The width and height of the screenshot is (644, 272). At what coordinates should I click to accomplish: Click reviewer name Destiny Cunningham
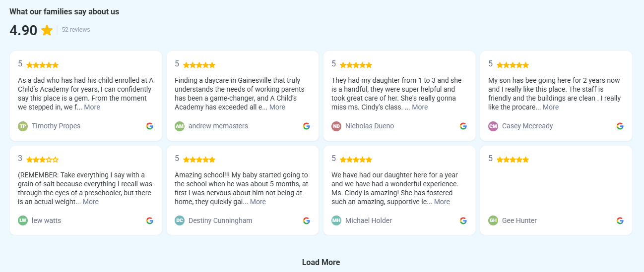(220, 220)
